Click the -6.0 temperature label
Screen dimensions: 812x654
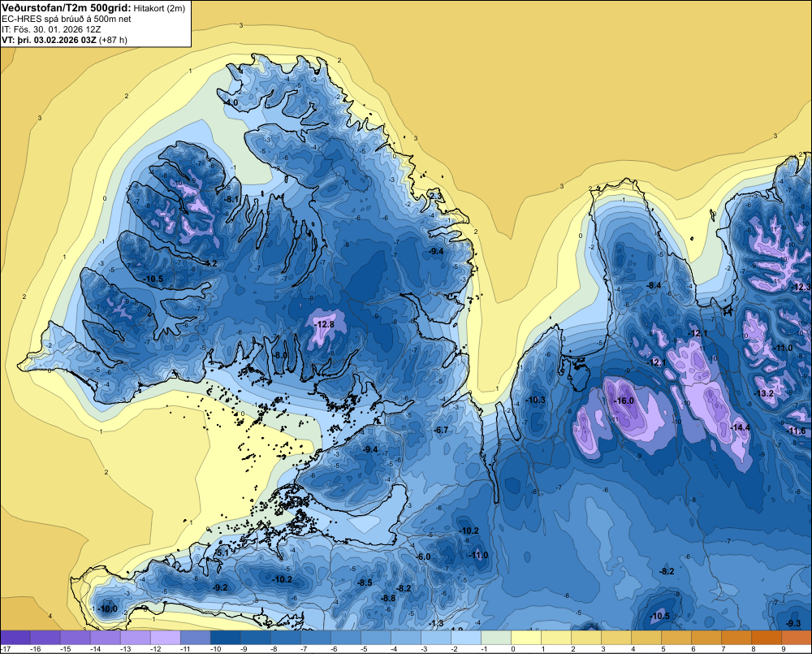(x=423, y=557)
